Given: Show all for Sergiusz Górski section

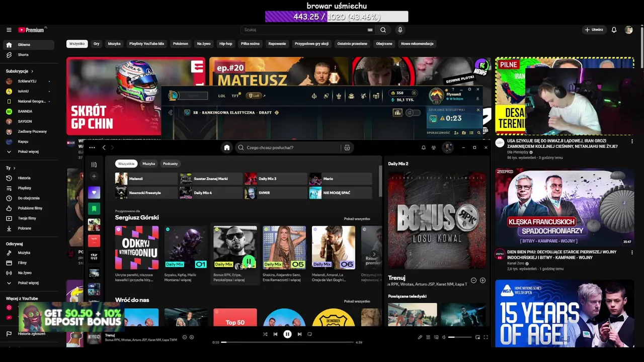Looking at the screenshot, I should [357, 219].
